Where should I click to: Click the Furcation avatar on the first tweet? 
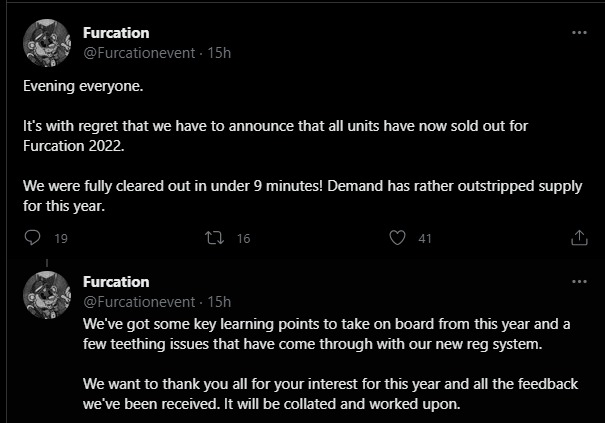pyautogui.click(x=46, y=43)
